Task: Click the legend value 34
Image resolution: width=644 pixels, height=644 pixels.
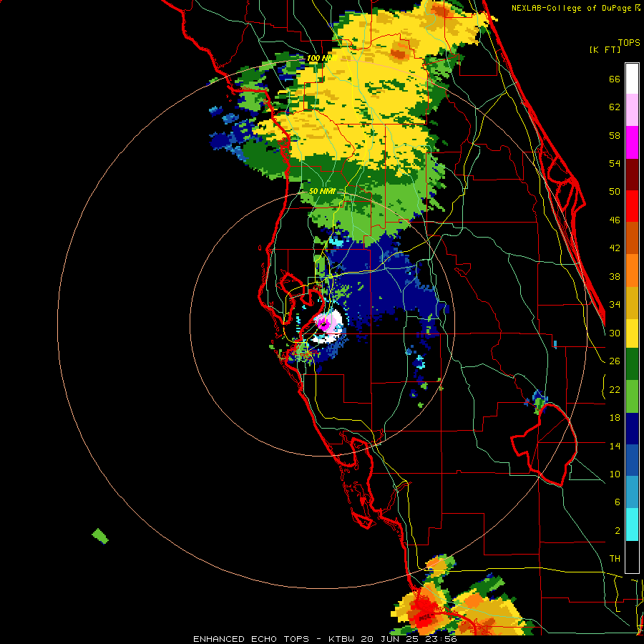Action: (x=615, y=305)
